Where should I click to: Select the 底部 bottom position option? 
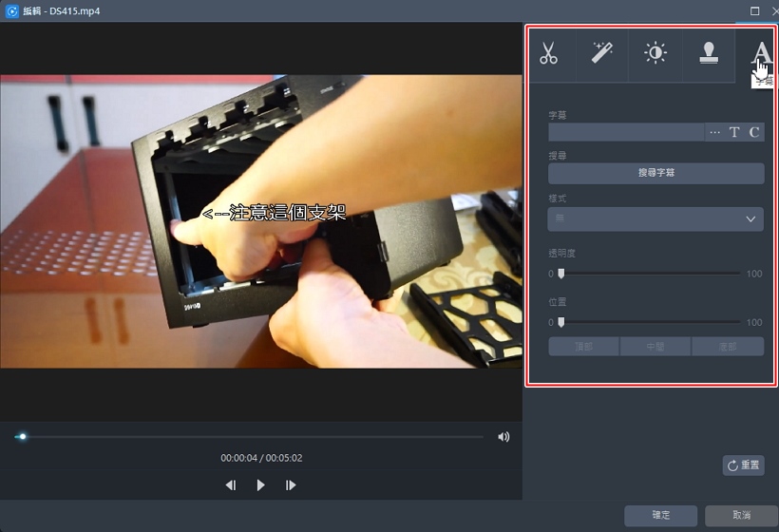pyautogui.click(x=728, y=347)
